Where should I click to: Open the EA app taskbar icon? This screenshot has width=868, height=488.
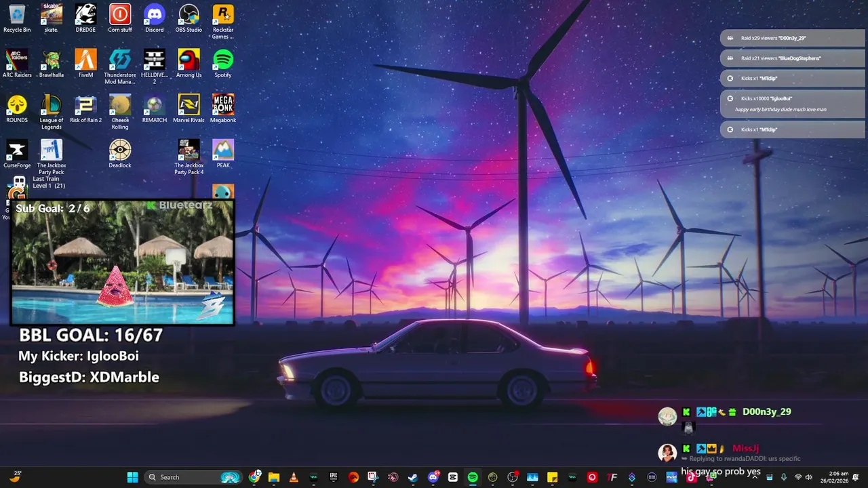coord(353,477)
